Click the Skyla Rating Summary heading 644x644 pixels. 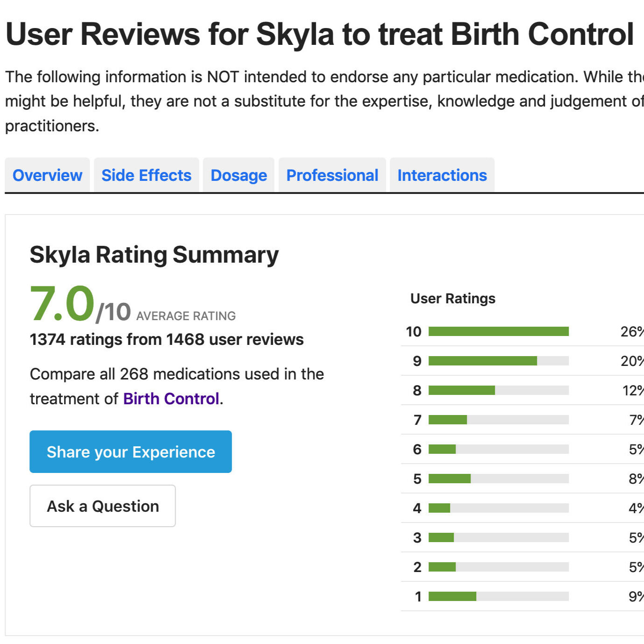point(154,255)
